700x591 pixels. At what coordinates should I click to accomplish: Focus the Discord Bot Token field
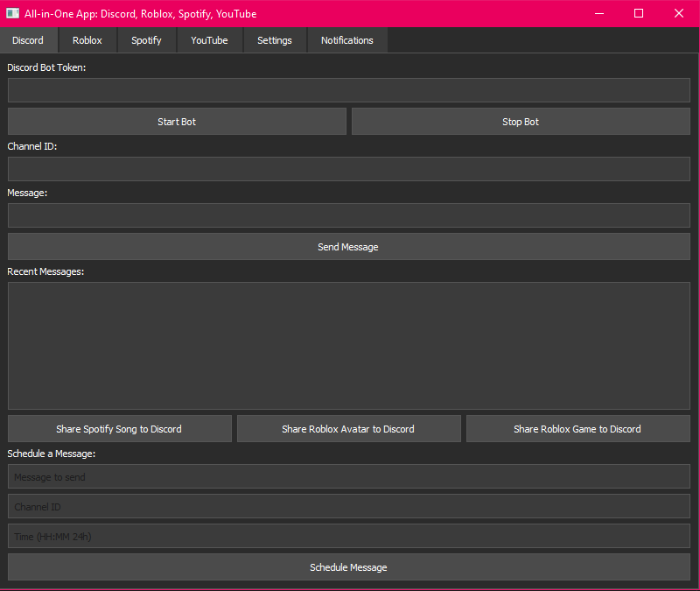tap(348, 90)
